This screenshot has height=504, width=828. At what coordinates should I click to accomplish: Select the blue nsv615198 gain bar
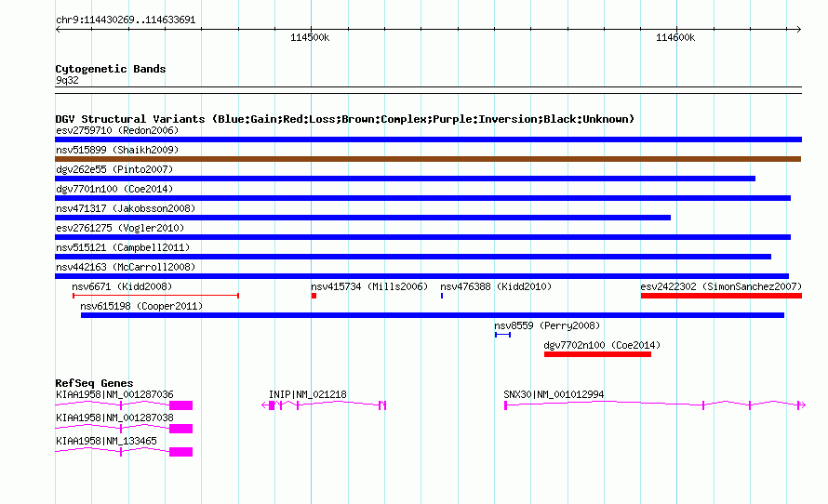pyautogui.click(x=433, y=315)
